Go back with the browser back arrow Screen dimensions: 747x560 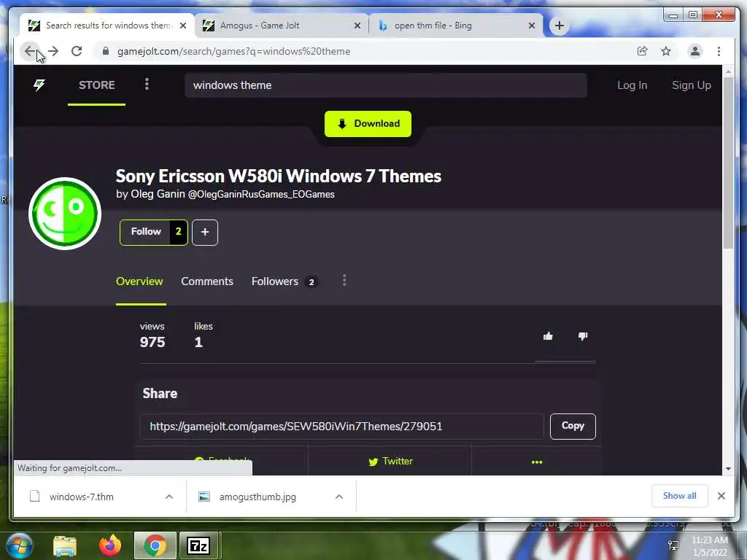tap(30, 51)
